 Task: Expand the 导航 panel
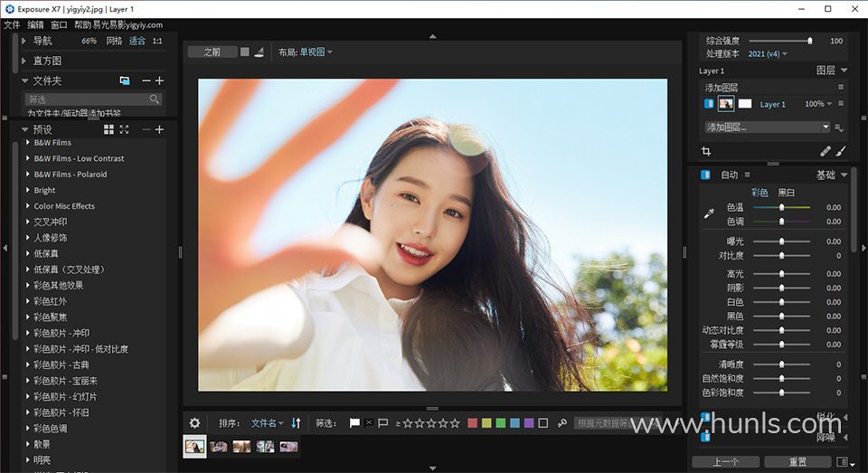click(x=24, y=41)
